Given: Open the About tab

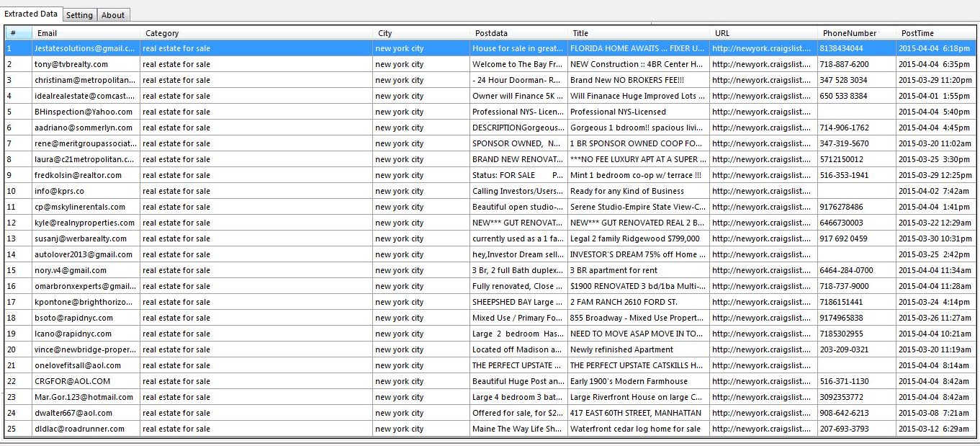Looking at the screenshot, I should 113,15.
